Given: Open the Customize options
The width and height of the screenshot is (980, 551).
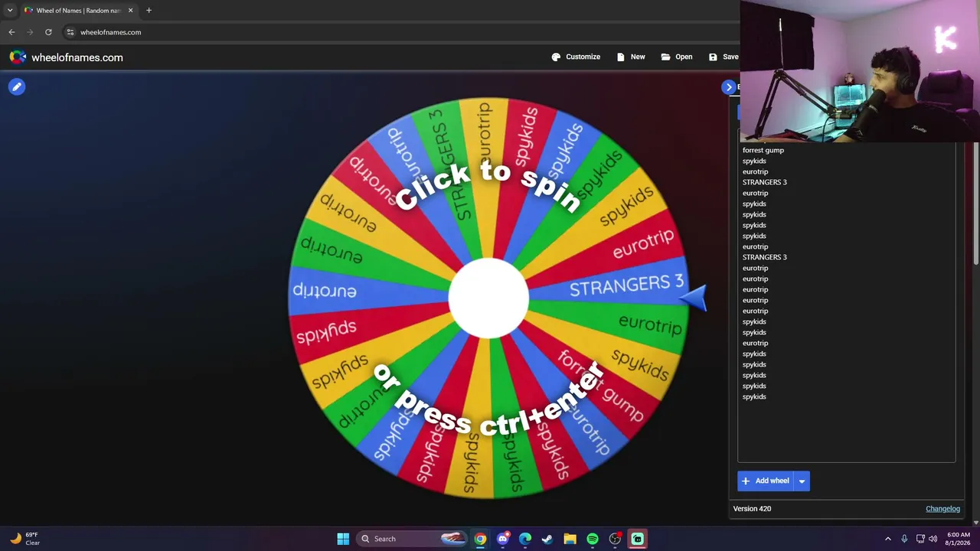Looking at the screenshot, I should tap(576, 57).
